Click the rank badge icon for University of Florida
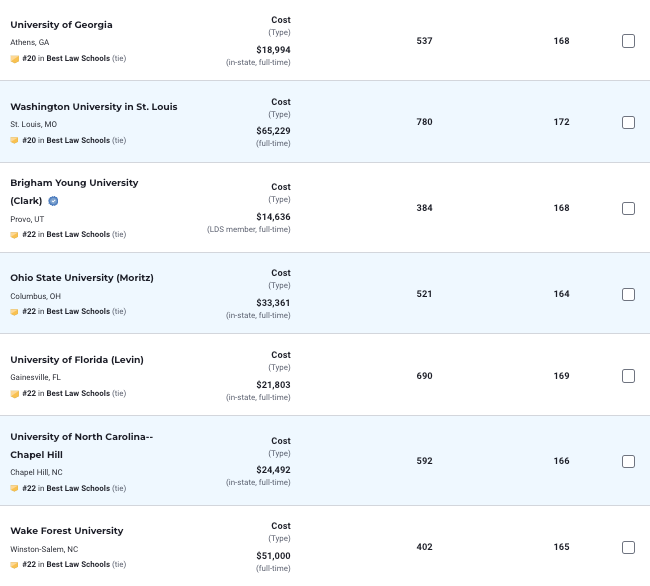The height and width of the screenshot is (586, 650). 15,394
